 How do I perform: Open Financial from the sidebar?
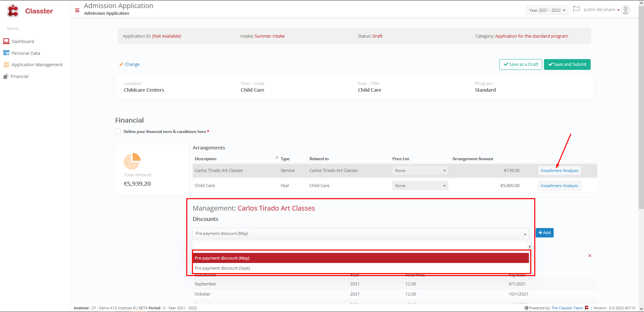click(x=19, y=76)
